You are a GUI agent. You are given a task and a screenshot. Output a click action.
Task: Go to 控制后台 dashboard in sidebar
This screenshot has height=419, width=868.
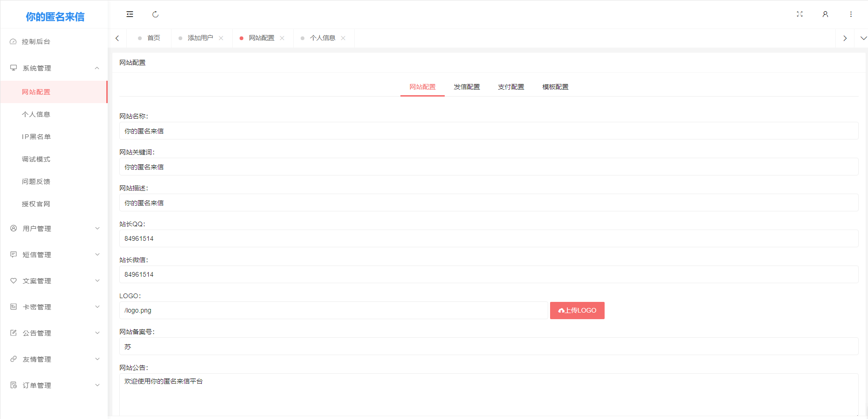(x=36, y=42)
